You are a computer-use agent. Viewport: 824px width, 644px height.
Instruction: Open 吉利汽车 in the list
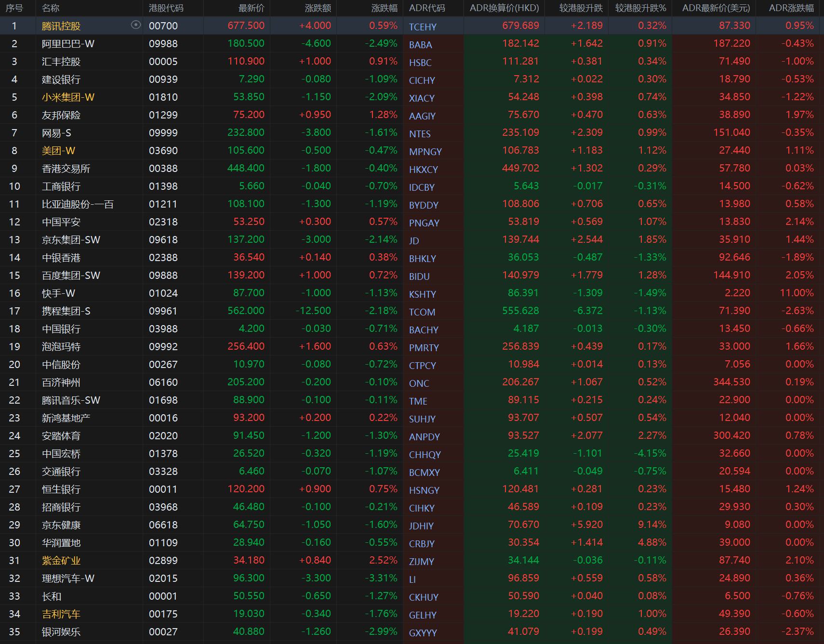tap(61, 614)
